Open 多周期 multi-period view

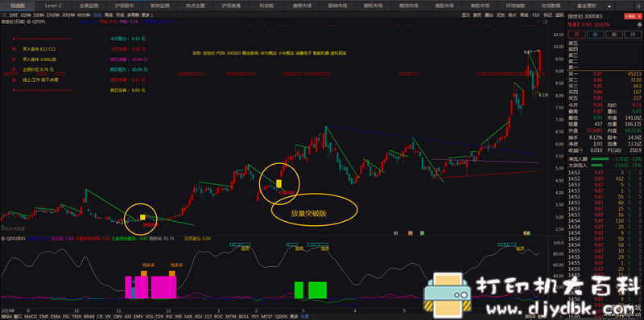[x=133, y=14]
